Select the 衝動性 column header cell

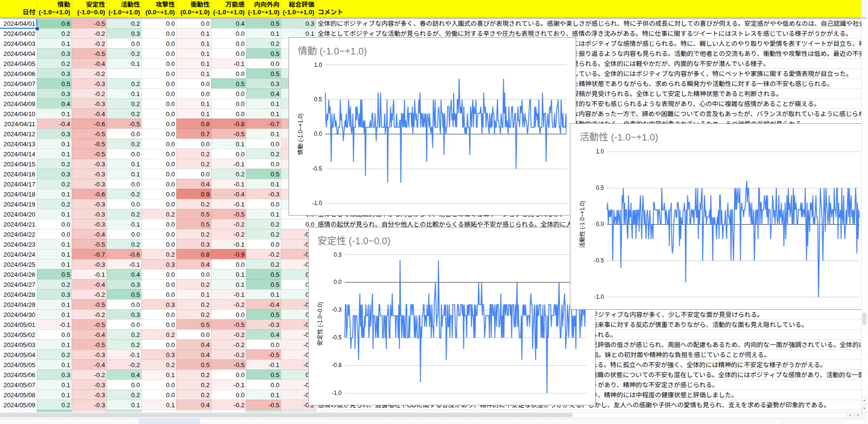194,9
